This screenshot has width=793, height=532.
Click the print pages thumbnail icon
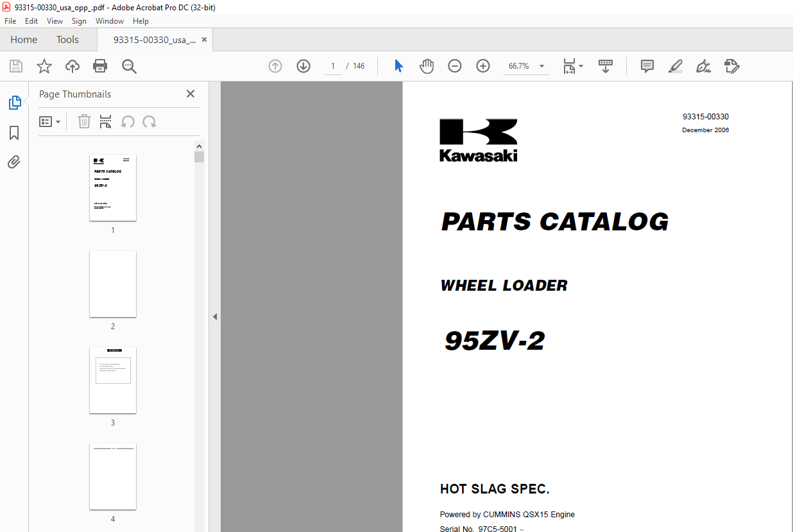point(106,122)
